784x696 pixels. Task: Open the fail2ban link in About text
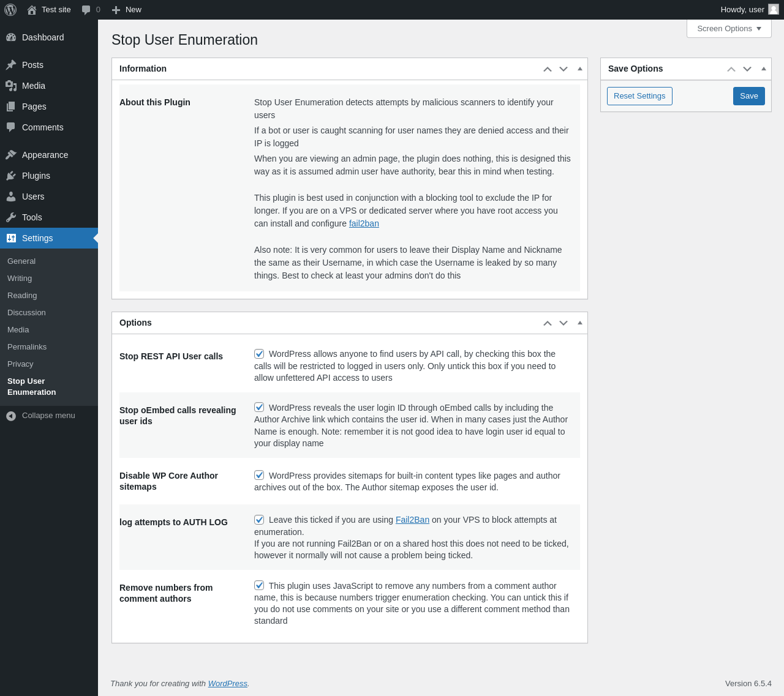click(364, 223)
